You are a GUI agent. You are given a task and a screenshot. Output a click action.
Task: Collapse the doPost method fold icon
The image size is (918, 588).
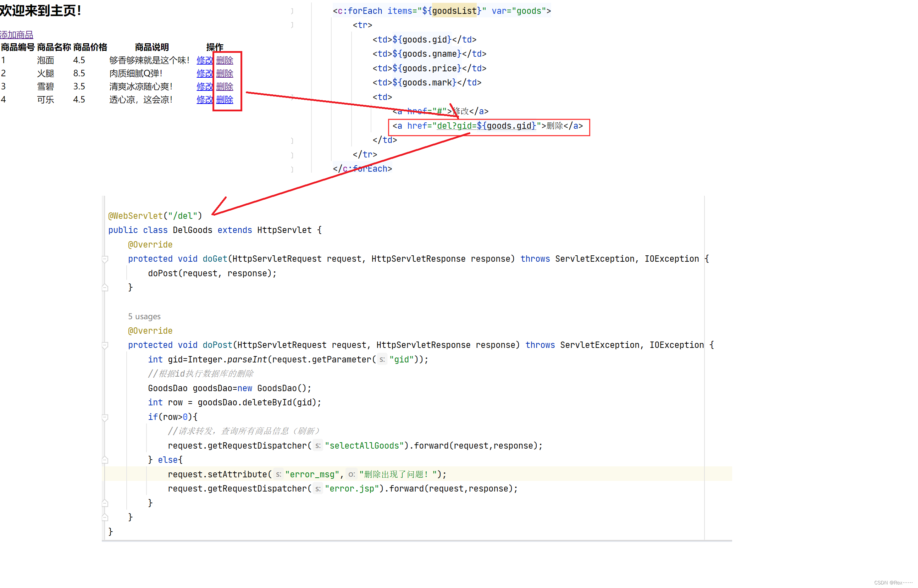tap(105, 345)
